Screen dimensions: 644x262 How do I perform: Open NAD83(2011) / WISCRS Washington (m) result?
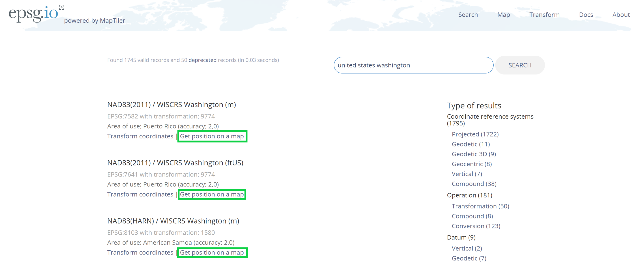(x=172, y=105)
